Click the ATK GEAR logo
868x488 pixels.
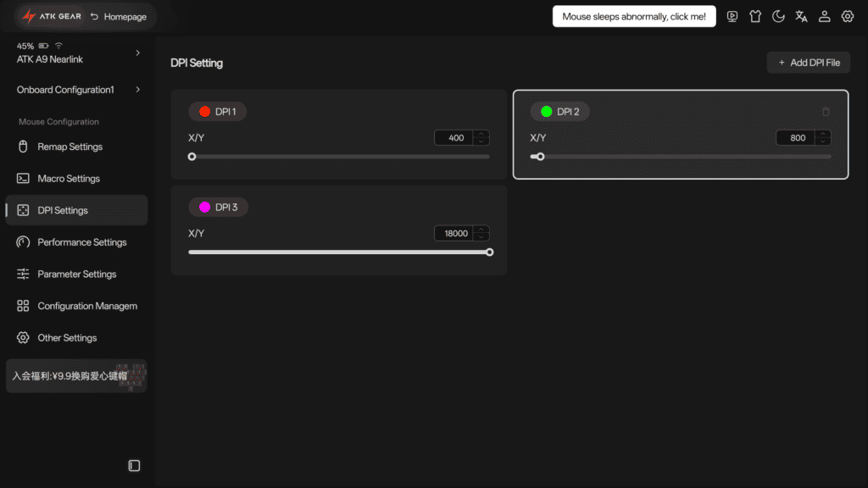(x=52, y=17)
